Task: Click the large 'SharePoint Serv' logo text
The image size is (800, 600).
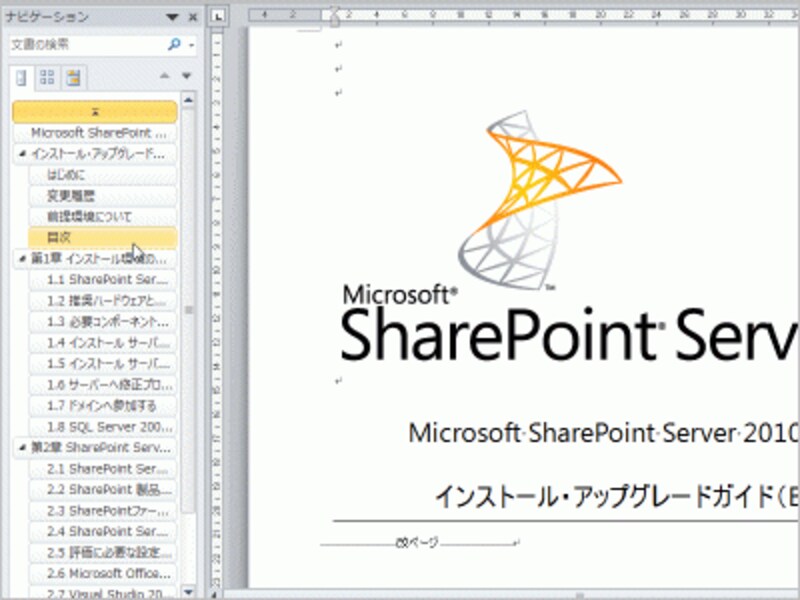Action: 570,335
